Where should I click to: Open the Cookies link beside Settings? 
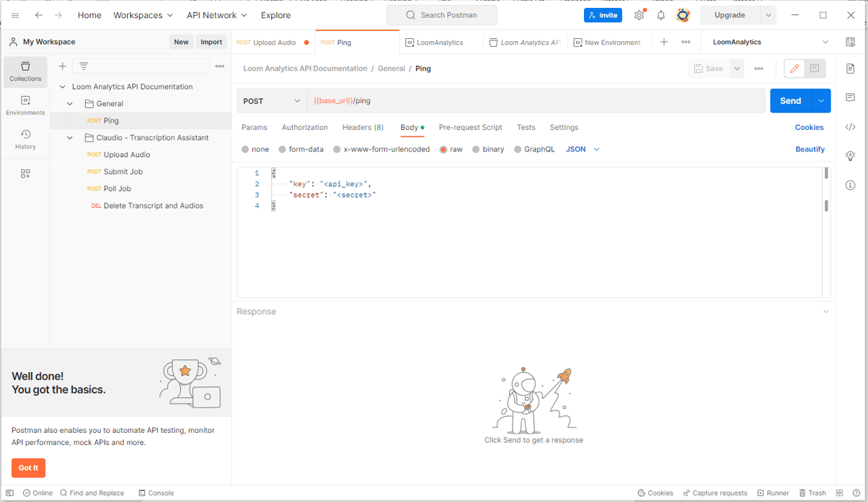click(809, 127)
